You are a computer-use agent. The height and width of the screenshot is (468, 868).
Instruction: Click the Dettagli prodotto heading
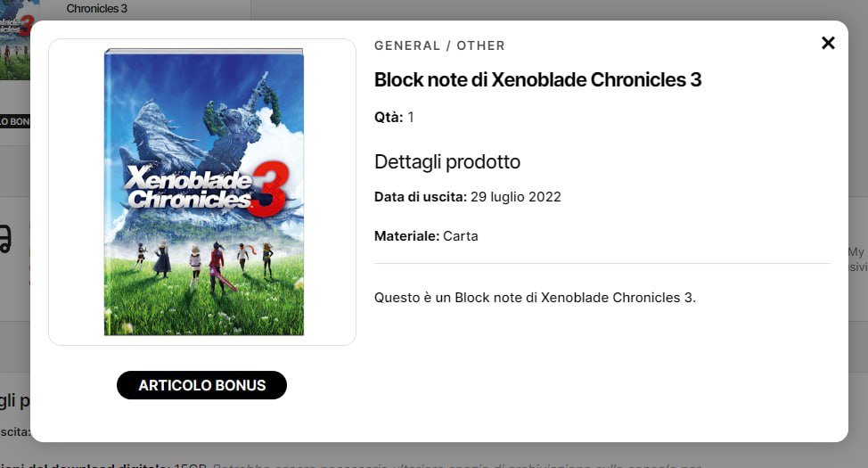click(x=446, y=161)
